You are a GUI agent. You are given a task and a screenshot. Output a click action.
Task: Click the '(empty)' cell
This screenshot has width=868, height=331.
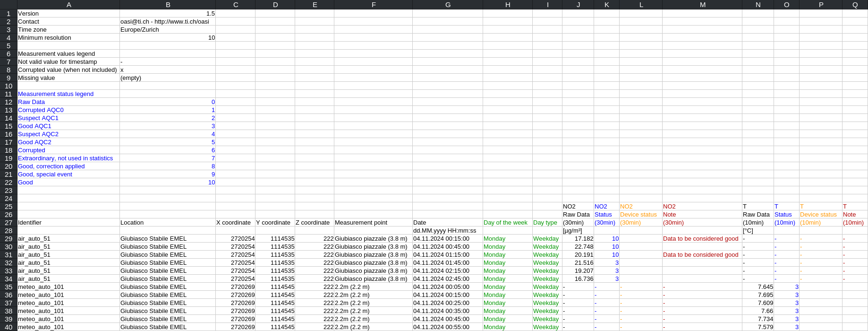point(168,78)
